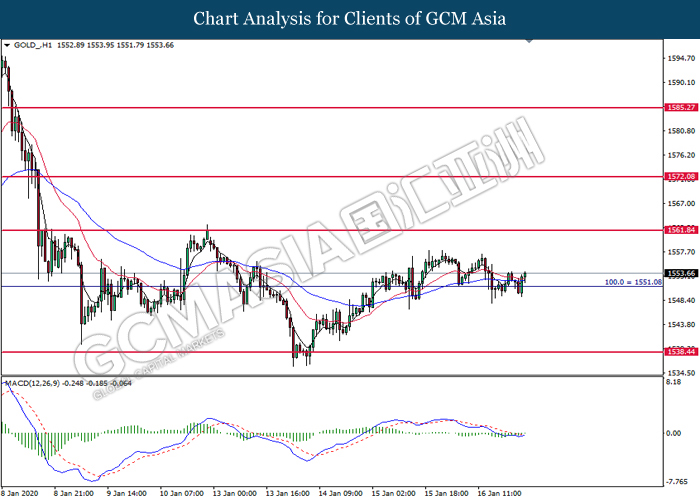Click the GOLD_.H1 symbol label
700x500 pixels.
(33, 45)
